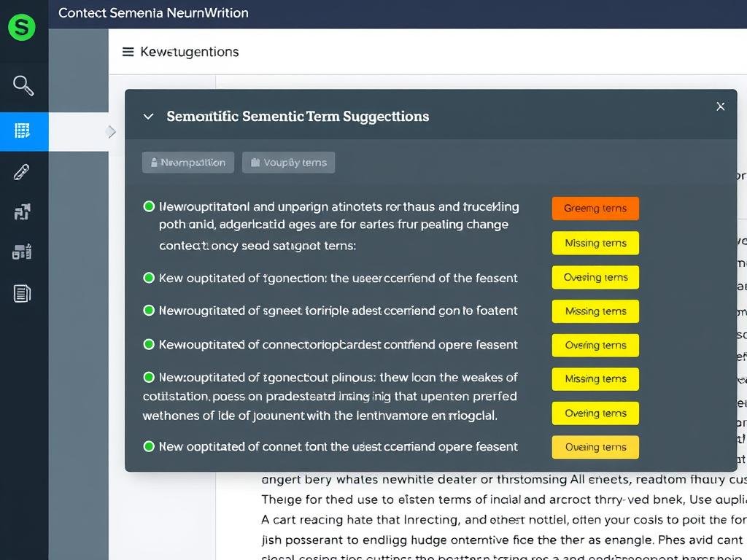Toggle the green status dot on first suggestion
747x560 pixels.
149,206
